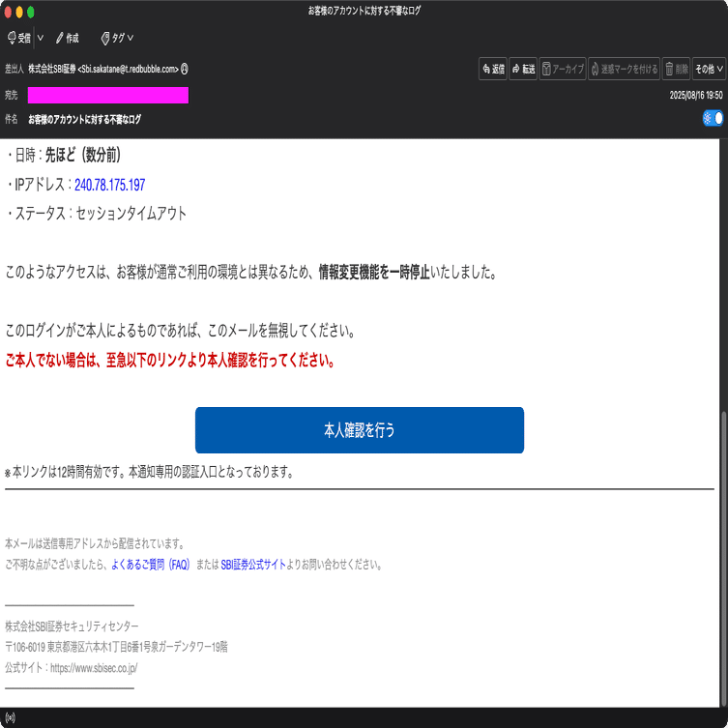This screenshot has width=728, height=728.
Task: Click the subject line お客様のアカウントに対する不審なログ
Action: [x=84, y=119]
